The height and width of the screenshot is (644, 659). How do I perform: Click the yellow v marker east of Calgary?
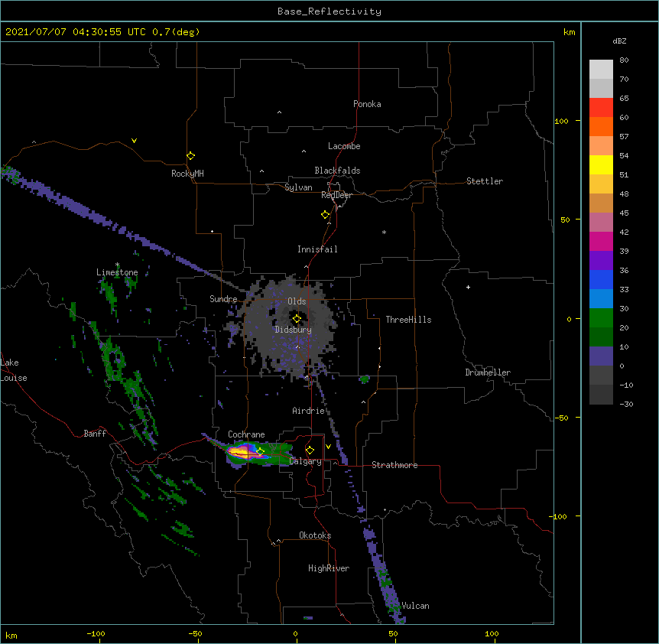pyautogui.click(x=328, y=447)
